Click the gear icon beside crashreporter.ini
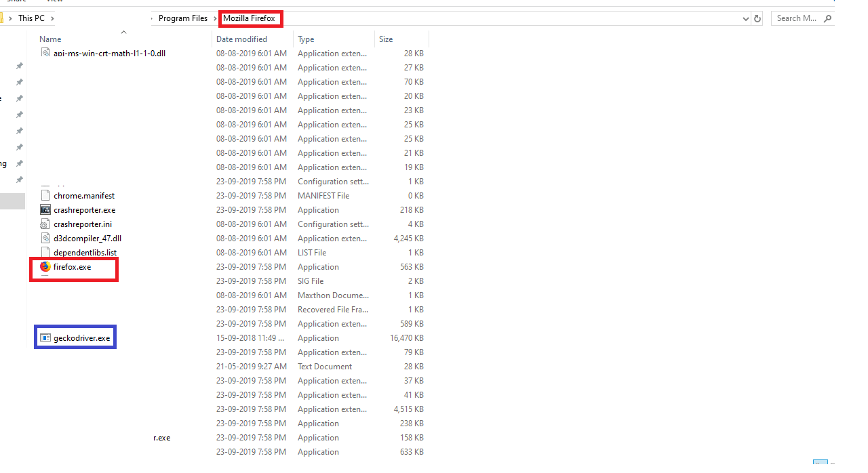Viewport: 868px width, 473px height. click(x=45, y=224)
